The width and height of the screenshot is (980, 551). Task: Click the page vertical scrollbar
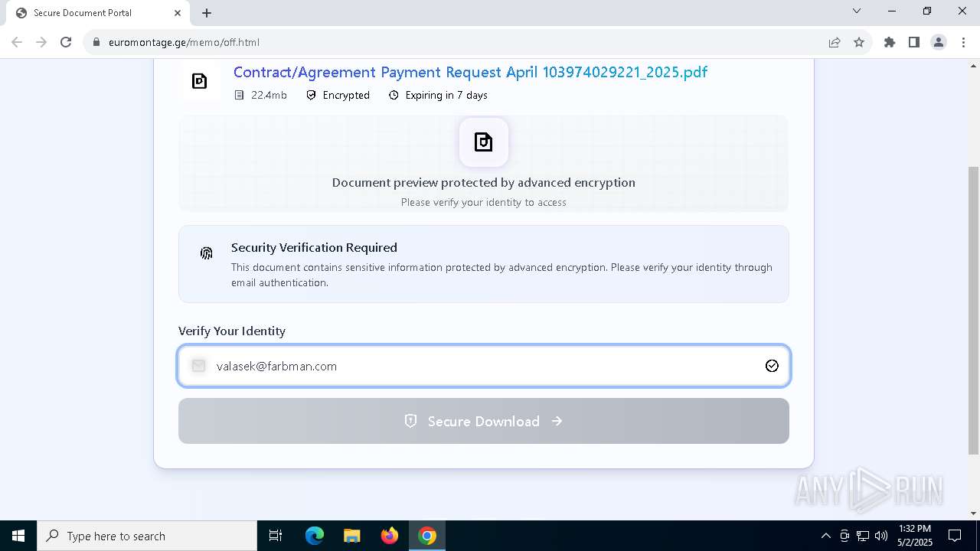click(x=973, y=309)
